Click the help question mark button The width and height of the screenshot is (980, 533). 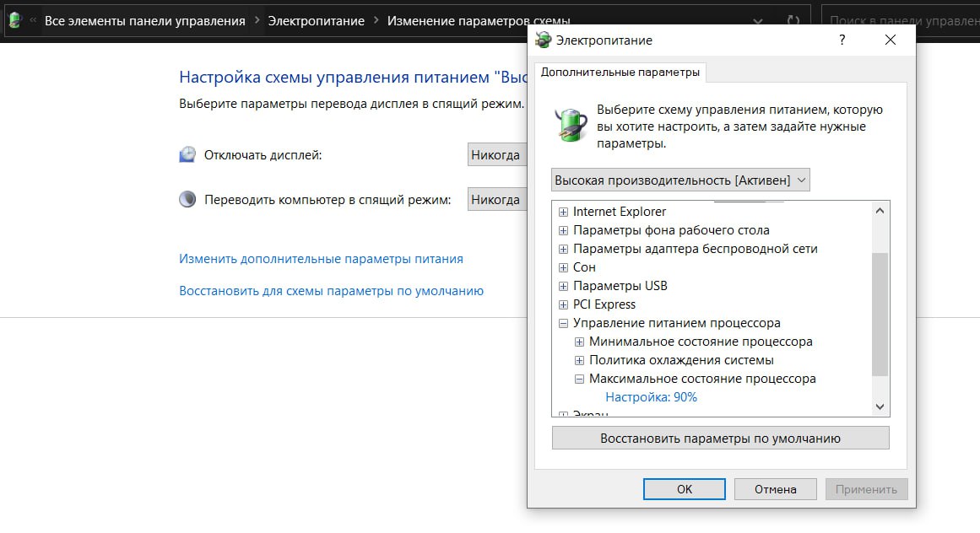[x=842, y=40]
